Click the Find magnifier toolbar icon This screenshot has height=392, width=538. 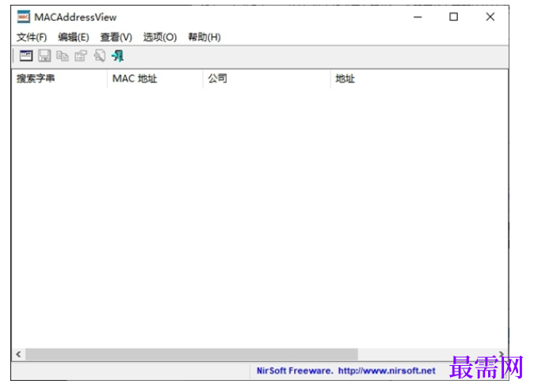100,55
